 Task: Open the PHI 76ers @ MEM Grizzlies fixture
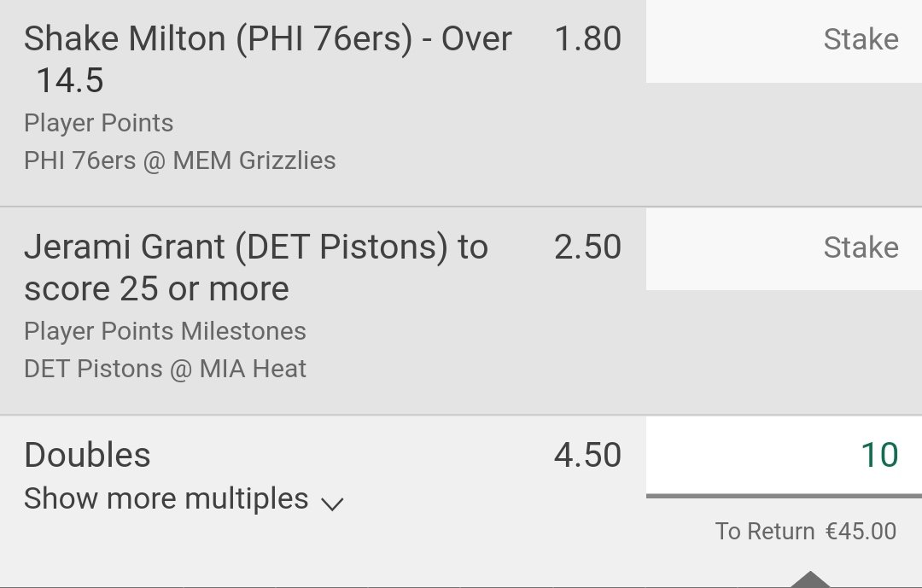pos(180,160)
